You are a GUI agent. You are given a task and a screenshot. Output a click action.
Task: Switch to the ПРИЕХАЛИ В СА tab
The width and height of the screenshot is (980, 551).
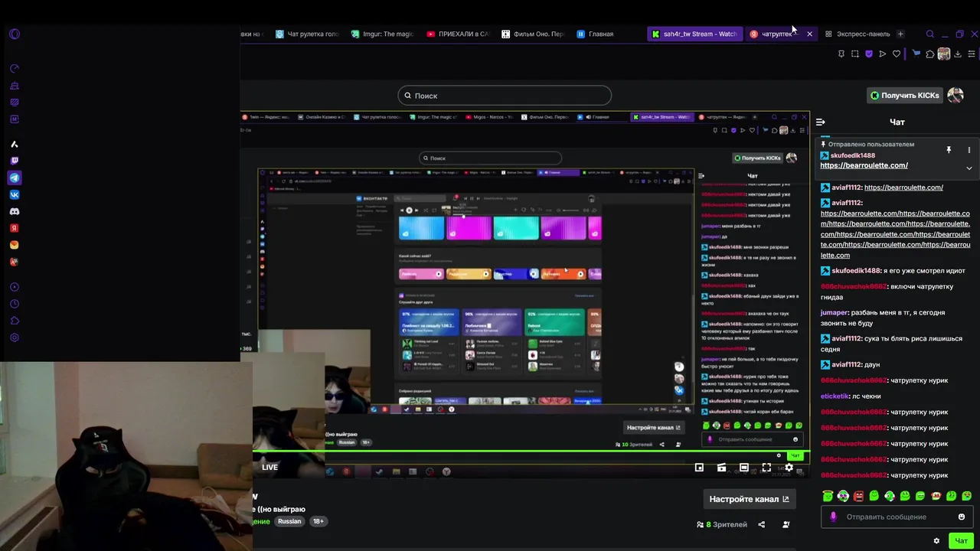point(458,34)
